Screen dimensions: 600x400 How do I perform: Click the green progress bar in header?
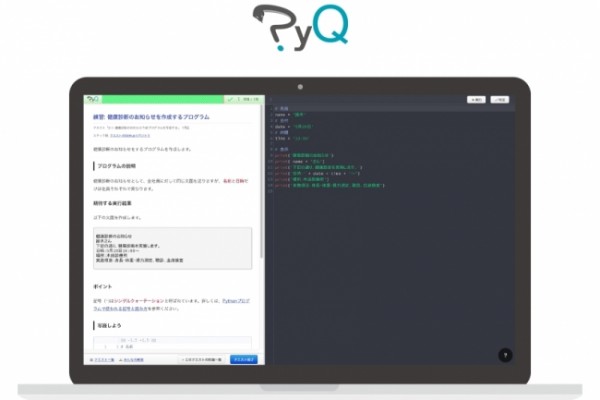[x=163, y=99]
